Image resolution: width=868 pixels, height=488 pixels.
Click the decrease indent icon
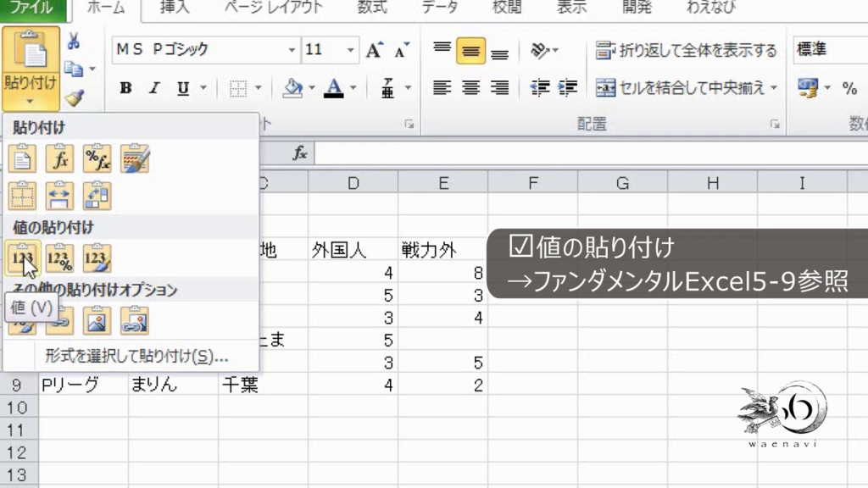(539, 87)
